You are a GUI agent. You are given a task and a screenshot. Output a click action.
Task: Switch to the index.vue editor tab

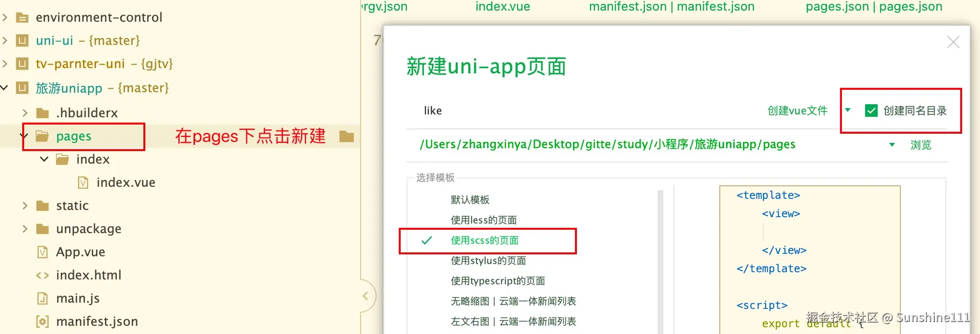click(503, 7)
